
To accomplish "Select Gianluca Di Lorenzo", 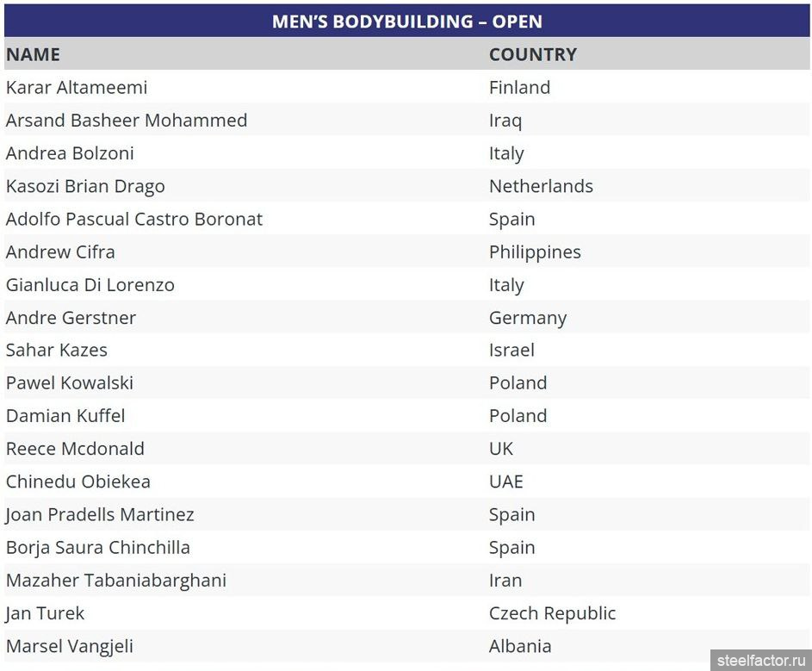I will (x=90, y=284).
